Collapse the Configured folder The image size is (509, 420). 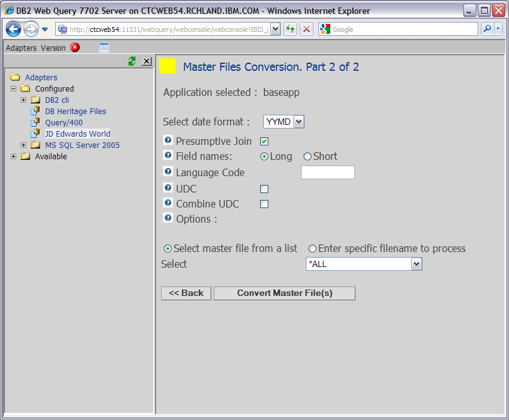tap(13, 88)
